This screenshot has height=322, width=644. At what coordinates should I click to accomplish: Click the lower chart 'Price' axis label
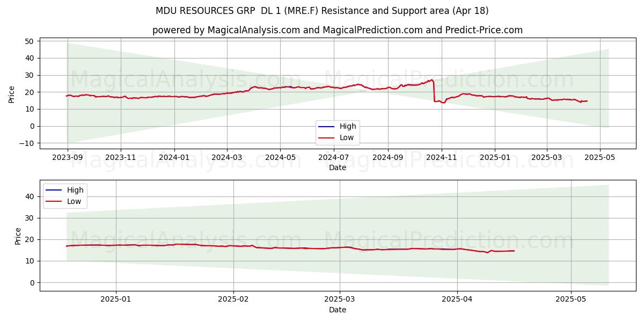tap(18, 236)
